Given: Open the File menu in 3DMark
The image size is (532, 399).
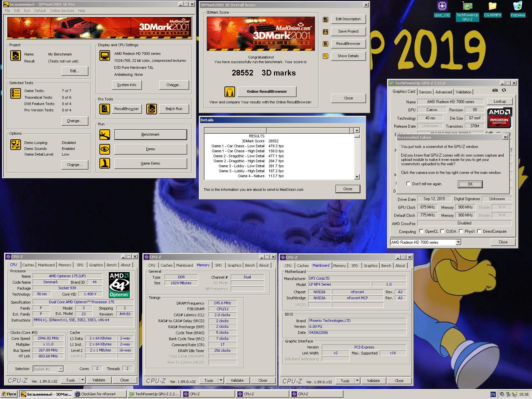Looking at the screenshot, I should point(7,11).
